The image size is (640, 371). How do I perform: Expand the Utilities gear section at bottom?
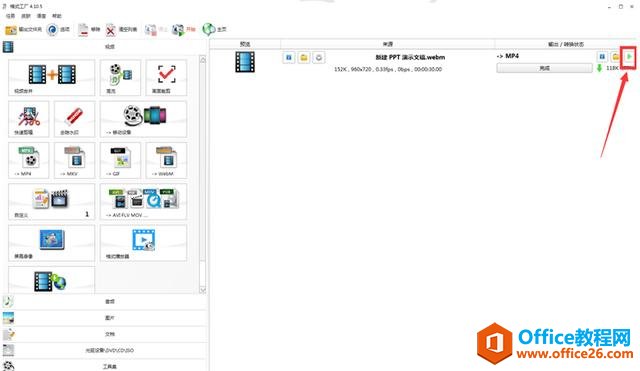pyautogui.click(x=105, y=366)
